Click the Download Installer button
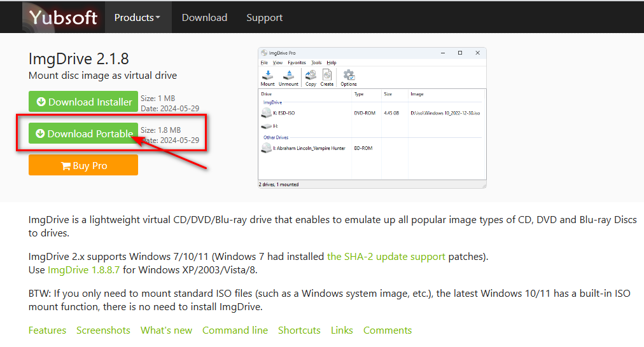Screen dimensions: 644x347 pyautogui.click(x=83, y=101)
